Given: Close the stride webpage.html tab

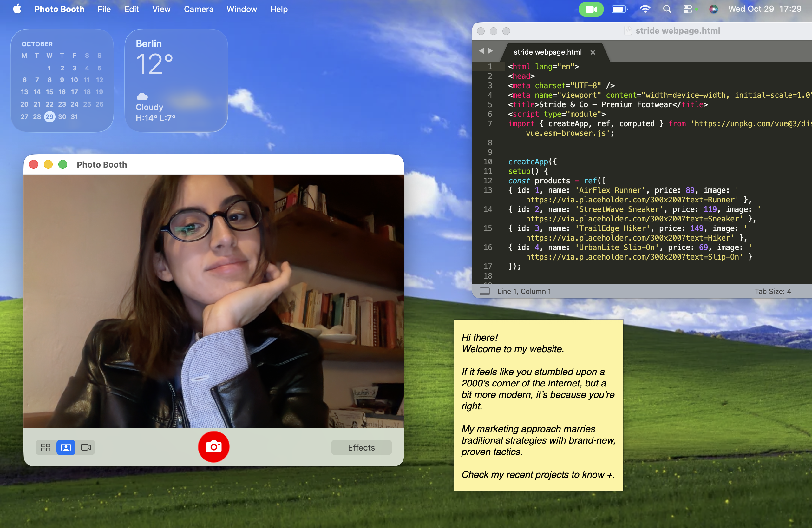Looking at the screenshot, I should pyautogui.click(x=593, y=52).
